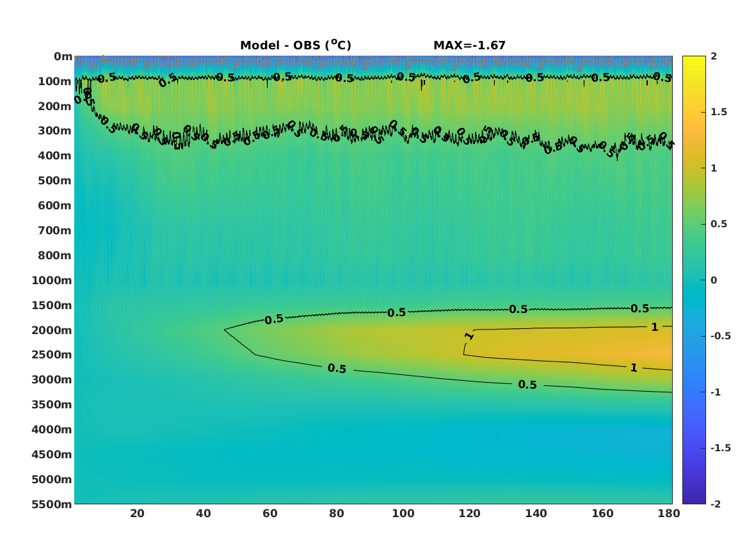Screen dimensions: 747x560
Task: Click the "1500m" y-axis label
Action: tap(52, 305)
